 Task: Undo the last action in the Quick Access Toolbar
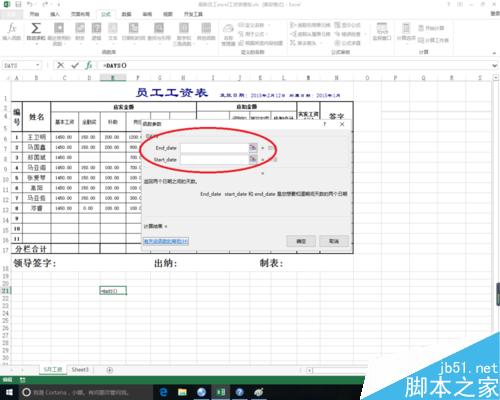[30, 5]
